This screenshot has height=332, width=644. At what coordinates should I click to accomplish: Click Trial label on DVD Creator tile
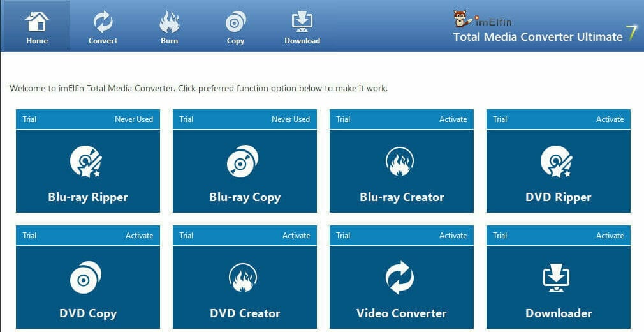point(186,236)
